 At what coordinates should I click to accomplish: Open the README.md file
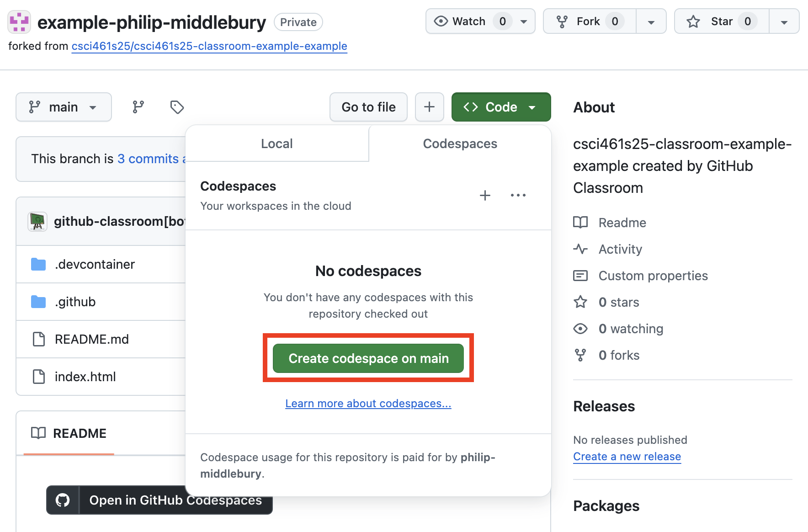click(92, 339)
